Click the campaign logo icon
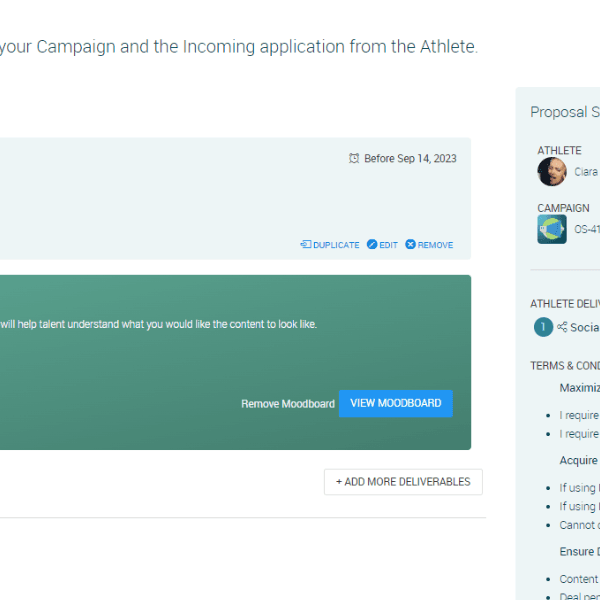The width and height of the screenshot is (600, 600). pos(551,229)
